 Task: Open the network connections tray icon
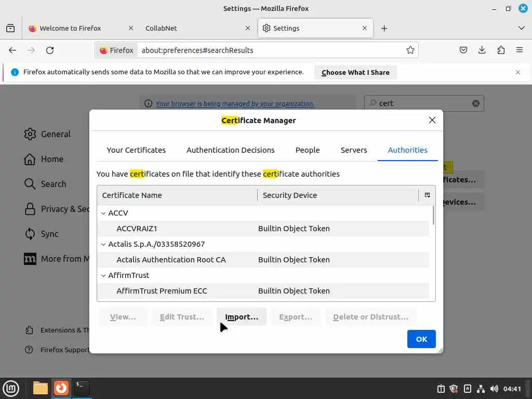tap(481, 389)
